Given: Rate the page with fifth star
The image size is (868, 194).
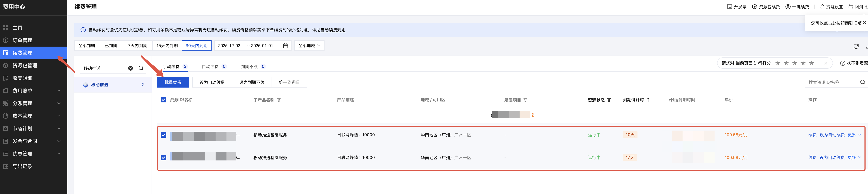Looking at the screenshot, I should (x=811, y=63).
